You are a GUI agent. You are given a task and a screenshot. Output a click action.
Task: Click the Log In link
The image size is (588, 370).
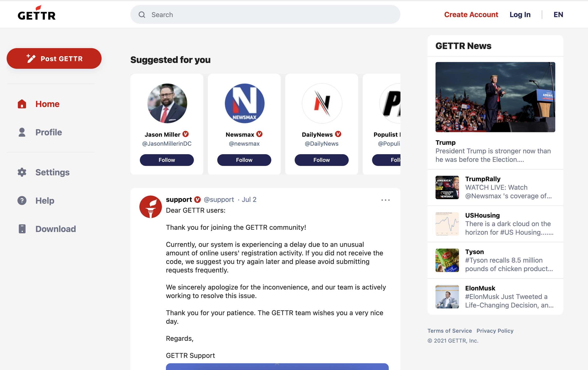click(520, 15)
